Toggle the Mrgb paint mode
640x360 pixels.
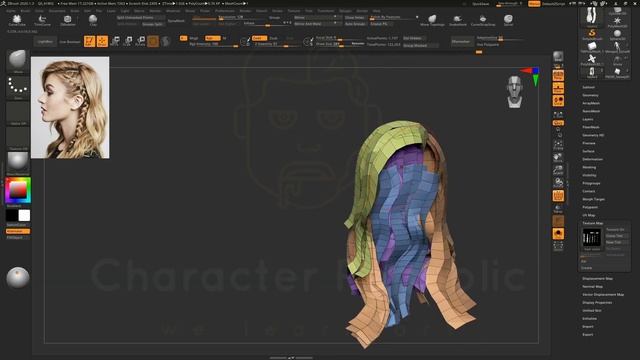click(194, 38)
